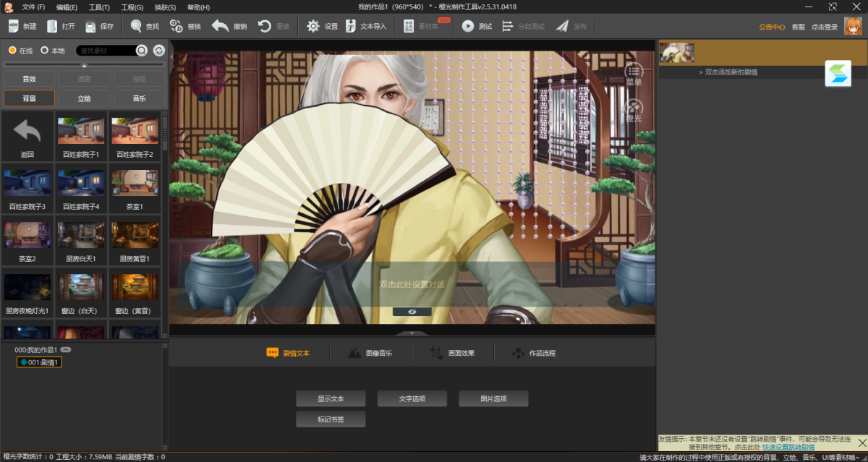868x462 pixels.
Task: Refresh the material list
Action: (x=158, y=51)
